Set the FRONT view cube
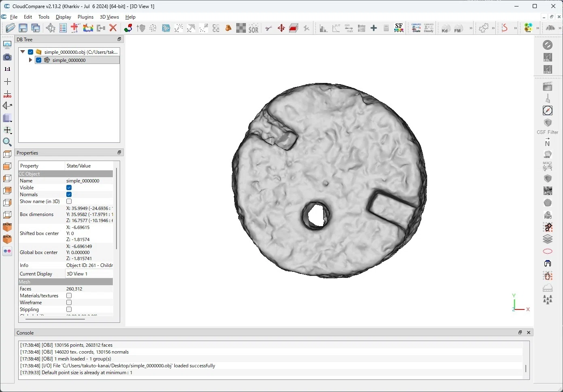The height and width of the screenshot is (392, 563). tap(7, 227)
